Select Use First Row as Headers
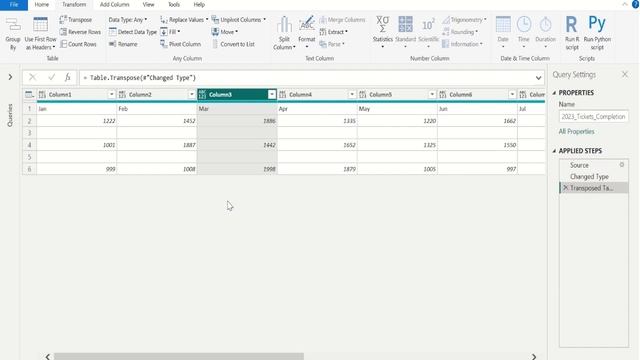640x360 pixels. 40,34
